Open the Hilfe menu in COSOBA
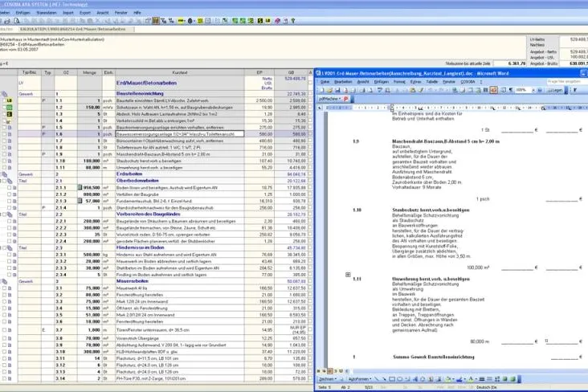Screen dimensions: 588x392 click(137, 13)
